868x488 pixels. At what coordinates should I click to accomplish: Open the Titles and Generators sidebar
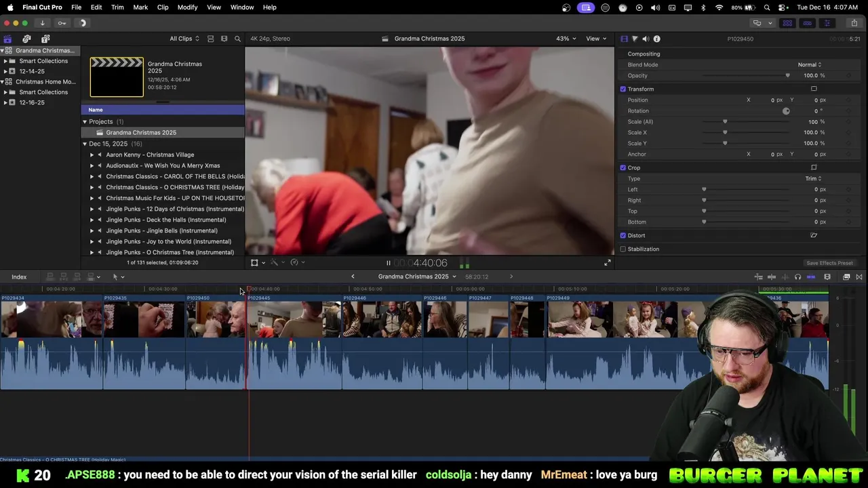(x=45, y=39)
